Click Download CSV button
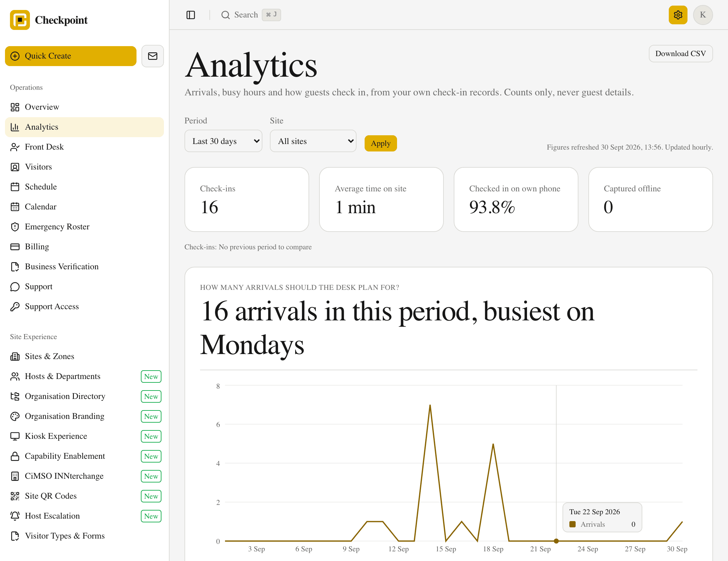Screen dimensions: 728x561 [680, 54]
